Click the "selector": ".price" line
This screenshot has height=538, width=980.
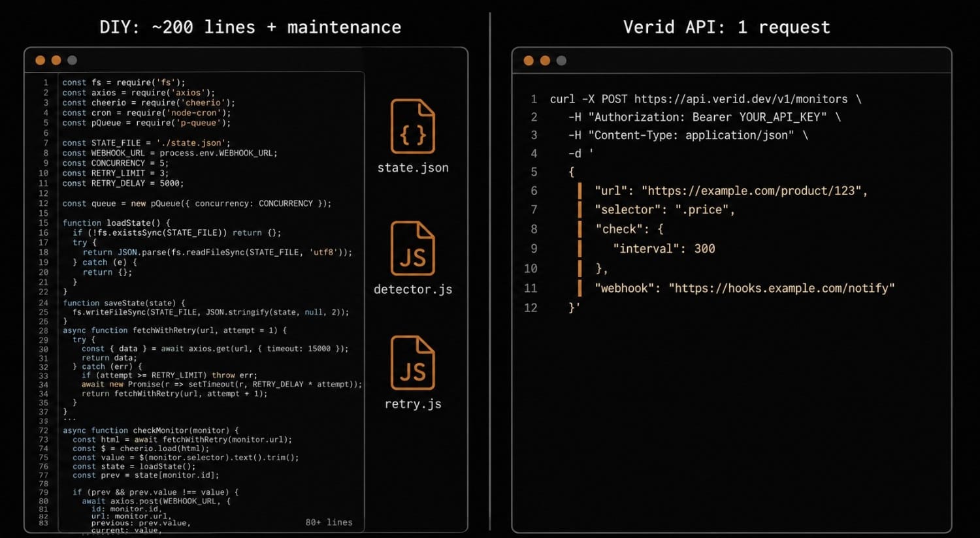(x=664, y=210)
